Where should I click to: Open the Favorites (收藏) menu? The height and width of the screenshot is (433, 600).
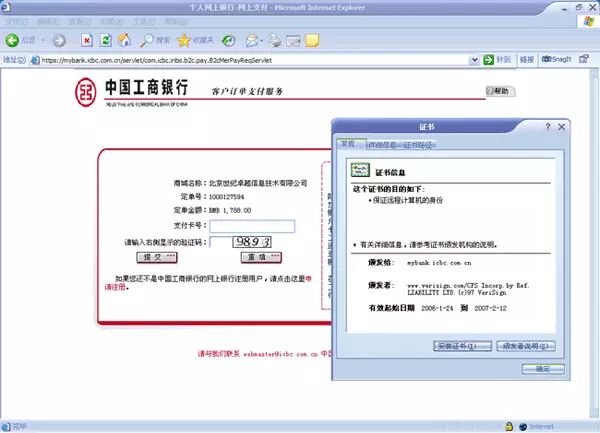point(111,21)
